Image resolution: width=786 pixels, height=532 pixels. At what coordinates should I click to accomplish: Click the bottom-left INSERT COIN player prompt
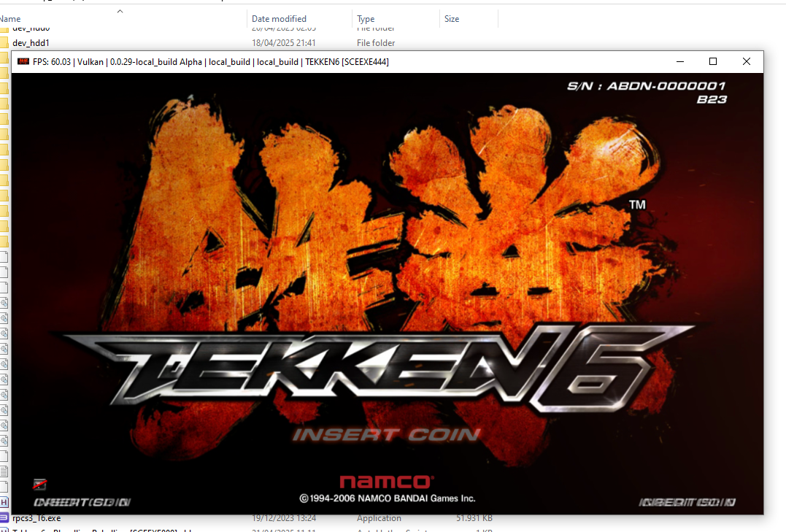(82, 502)
